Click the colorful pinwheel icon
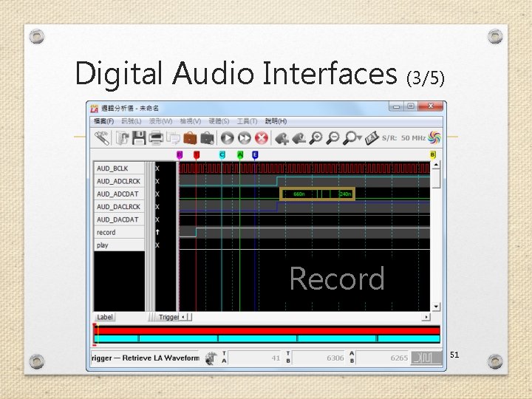 coord(434,137)
